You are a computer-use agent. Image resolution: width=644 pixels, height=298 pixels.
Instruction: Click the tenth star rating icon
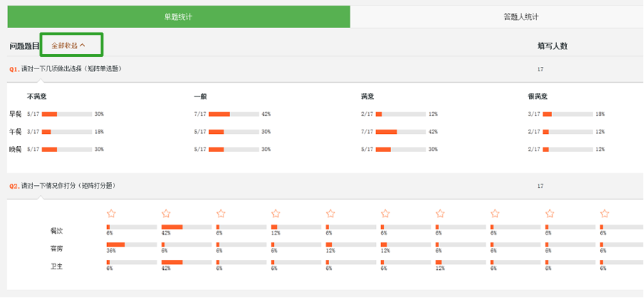tap(604, 213)
